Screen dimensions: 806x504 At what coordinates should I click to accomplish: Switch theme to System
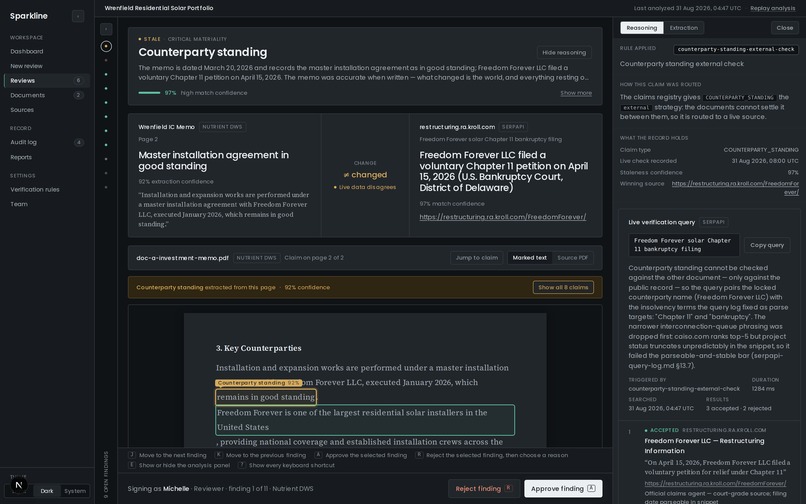pos(75,491)
